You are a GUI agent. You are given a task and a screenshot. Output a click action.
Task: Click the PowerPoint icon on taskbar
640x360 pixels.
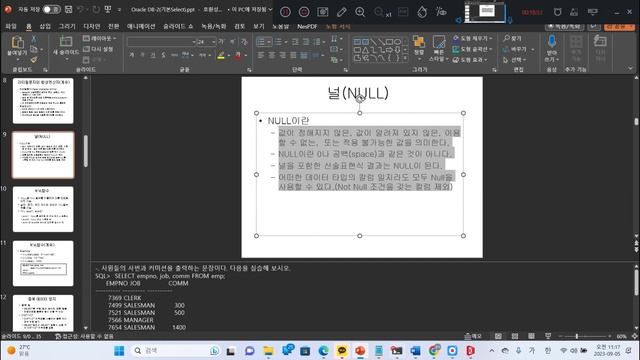[x=360, y=351]
